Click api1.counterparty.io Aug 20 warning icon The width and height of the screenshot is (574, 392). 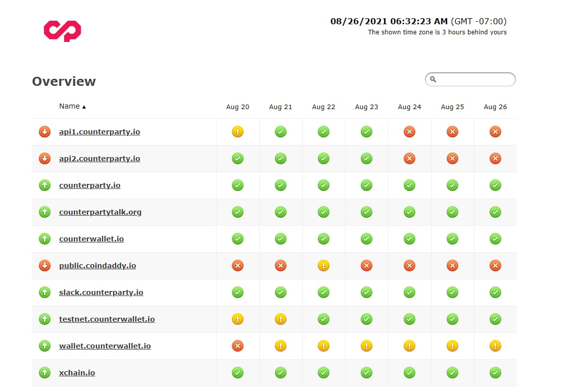(237, 131)
